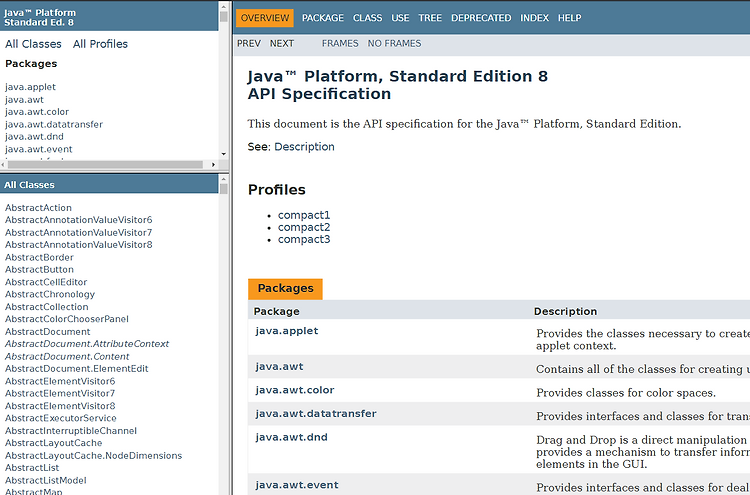The image size is (750, 495).
Task: Open the AbstractElementVisitor8 class
Action: 60,406
